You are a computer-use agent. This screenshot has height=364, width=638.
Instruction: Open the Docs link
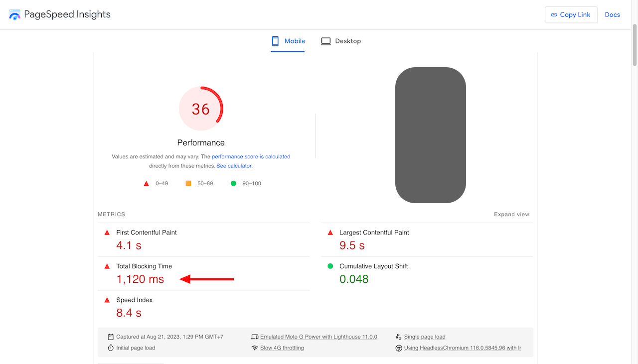tap(613, 15)
